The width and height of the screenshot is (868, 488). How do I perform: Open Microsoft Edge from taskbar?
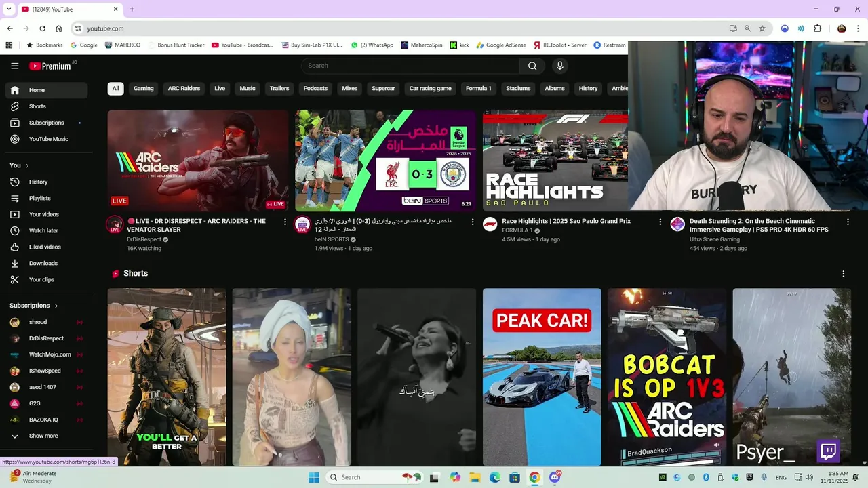pos(495,477)
